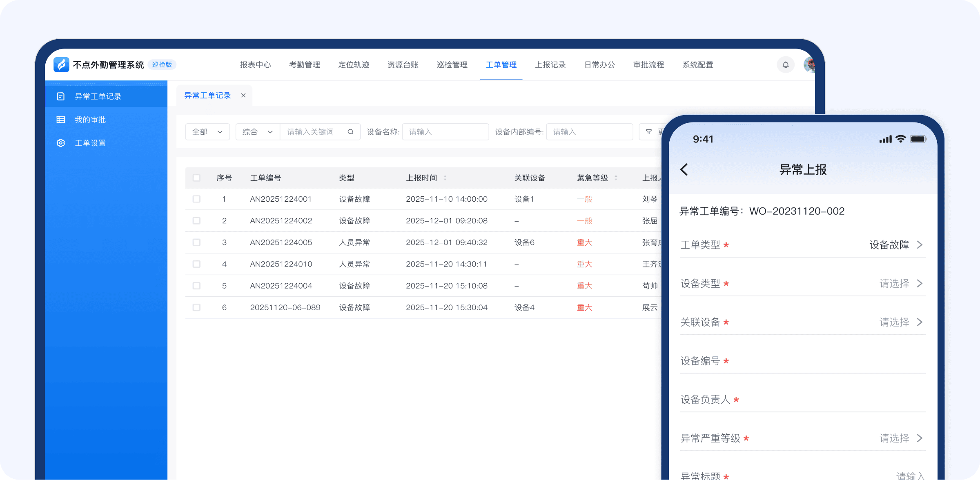Click the filter funnel icon near 更多
Screen dimensions: 980x480
click(x=648, y=131)
